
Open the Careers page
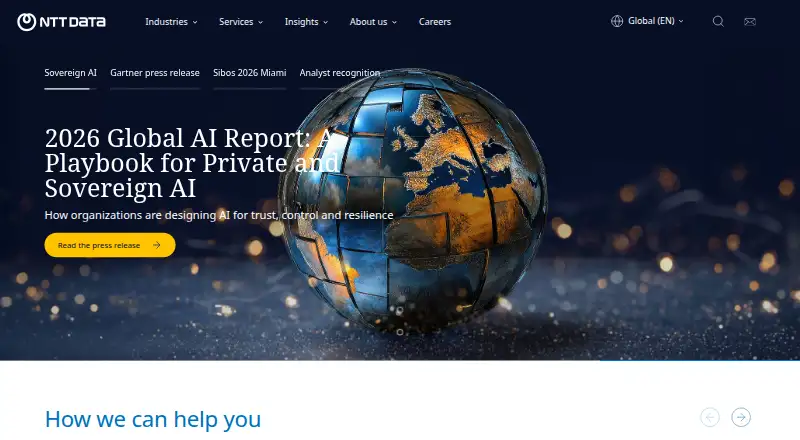pos(435,22)
